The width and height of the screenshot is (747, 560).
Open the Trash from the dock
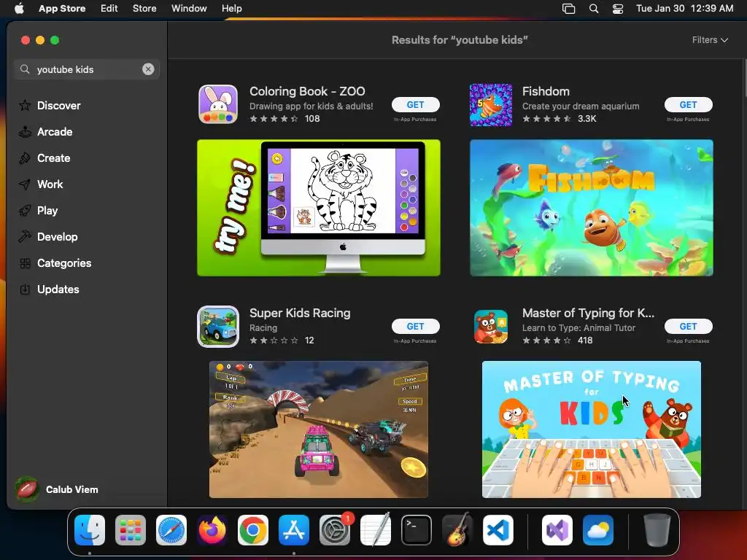pos(657,530)
